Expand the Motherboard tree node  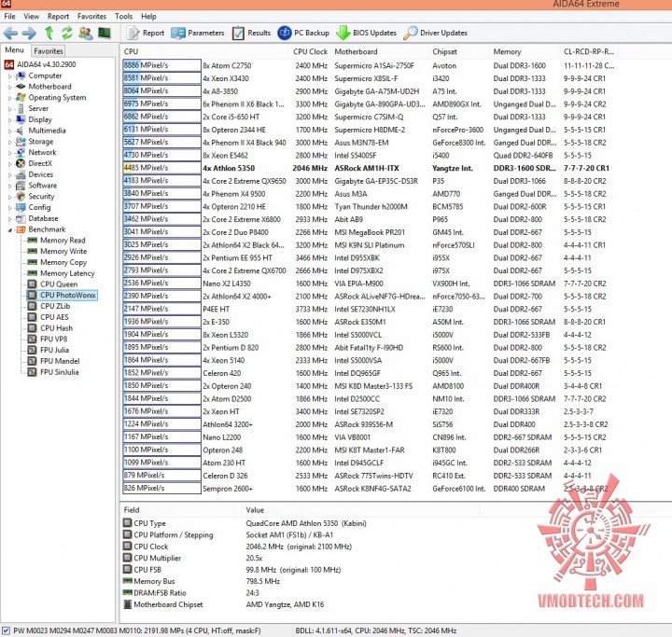[x=10, y=87]
